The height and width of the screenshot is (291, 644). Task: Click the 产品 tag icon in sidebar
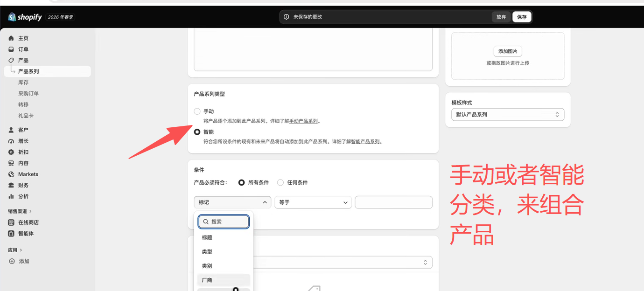click(11, 60)
